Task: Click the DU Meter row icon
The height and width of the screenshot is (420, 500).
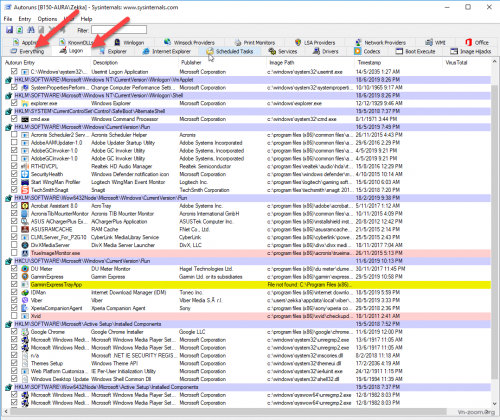Action: pos(25,269)
